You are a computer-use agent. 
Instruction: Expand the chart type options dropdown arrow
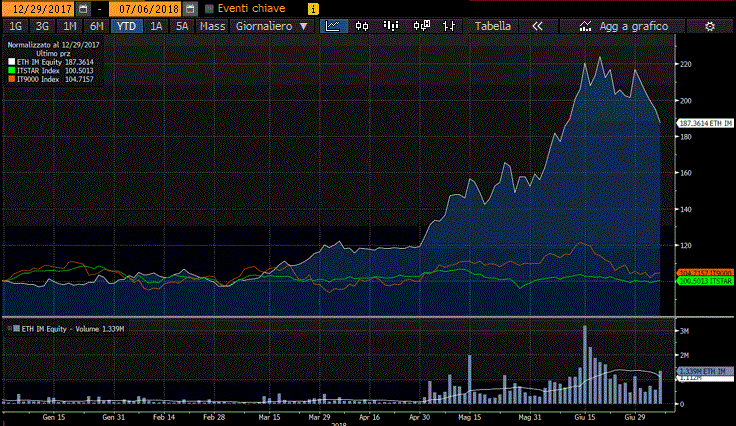[x=449, y=26]
